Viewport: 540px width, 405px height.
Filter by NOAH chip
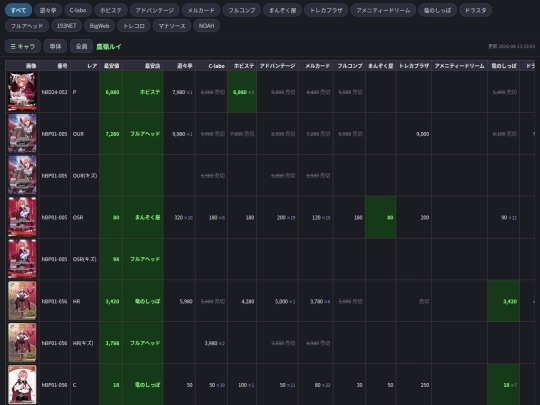206,26
